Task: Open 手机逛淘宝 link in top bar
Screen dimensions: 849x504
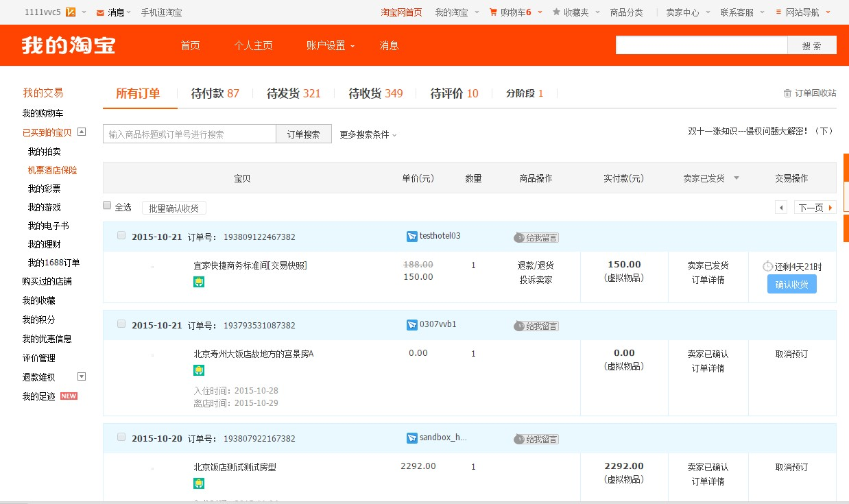Action: coord(161,12)
